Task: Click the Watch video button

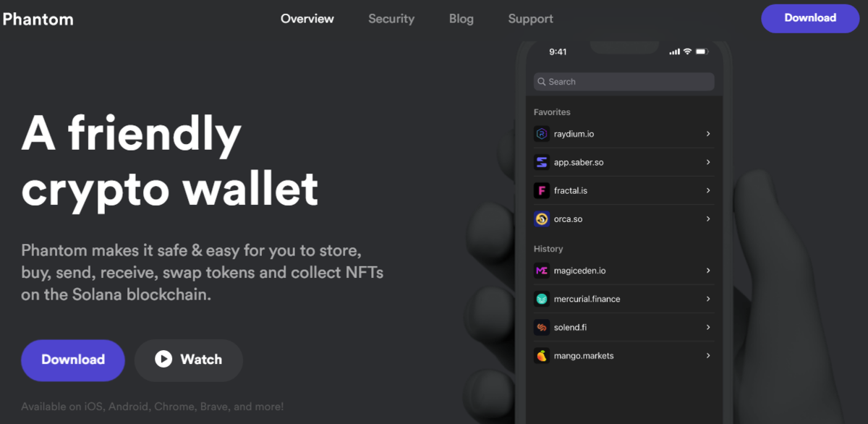Action: coord(189,360)
